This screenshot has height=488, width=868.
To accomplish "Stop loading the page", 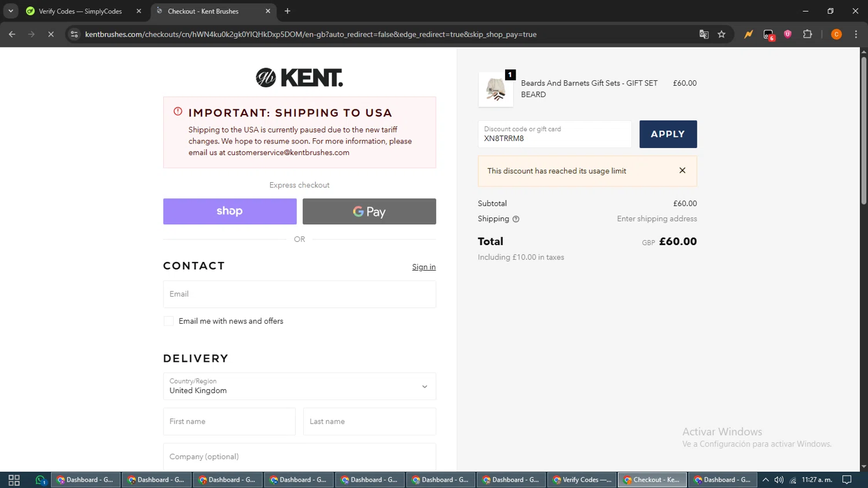I will [51, 34].
